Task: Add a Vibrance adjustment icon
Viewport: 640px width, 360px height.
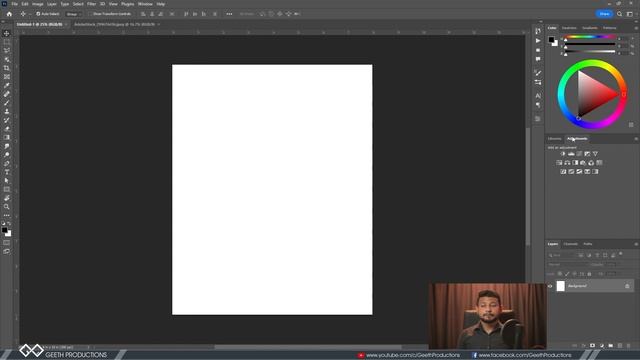Action: [x=595, y=154]
